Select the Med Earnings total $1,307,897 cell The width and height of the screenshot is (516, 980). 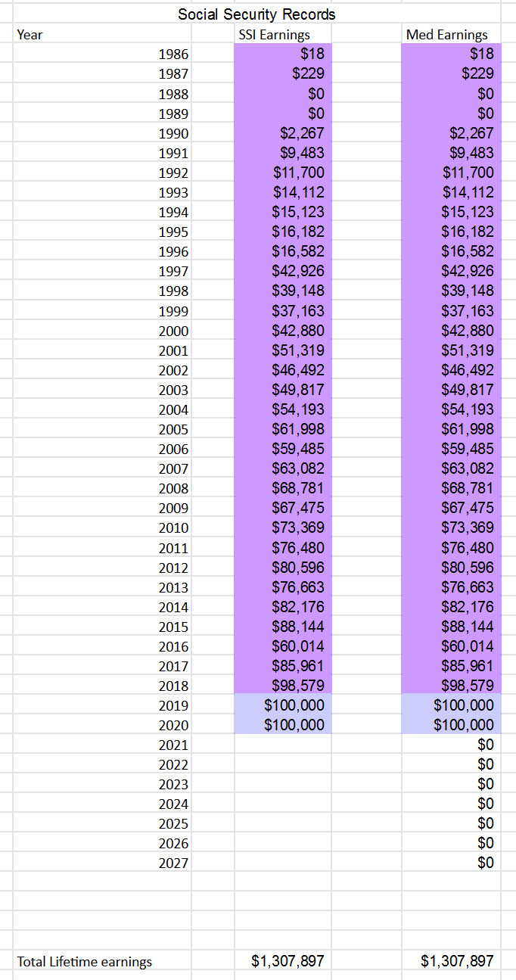point(456,961)
